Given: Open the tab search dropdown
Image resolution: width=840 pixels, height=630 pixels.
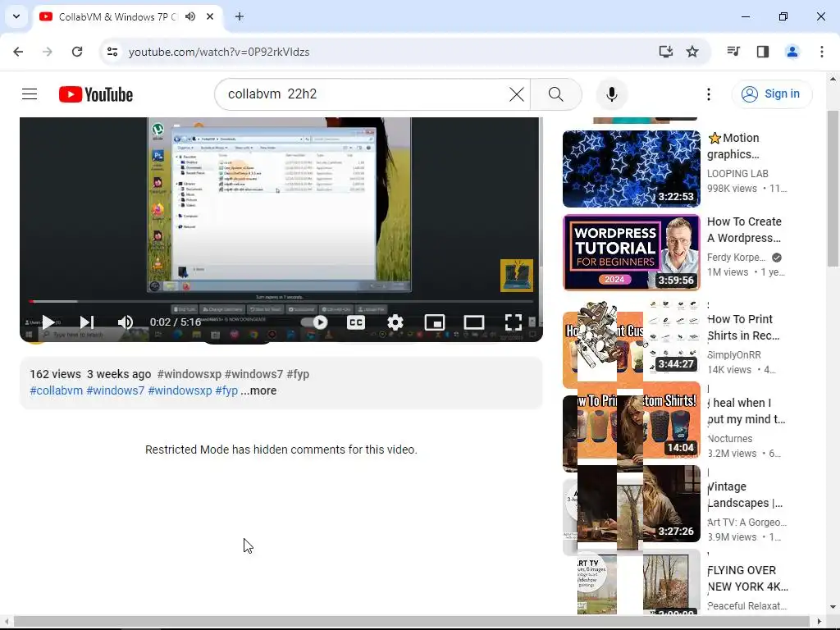Looking at the screenshot, I should coord(16,16).
